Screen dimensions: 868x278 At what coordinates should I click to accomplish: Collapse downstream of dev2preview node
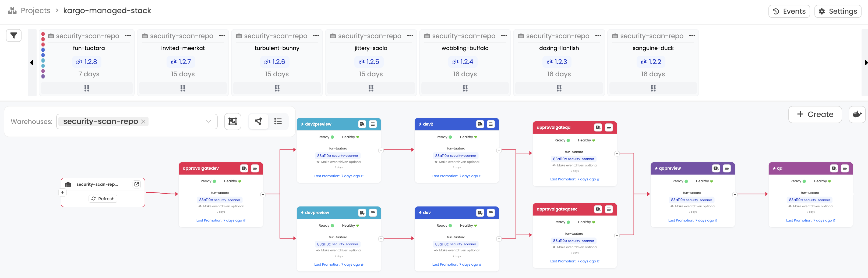(381, 151)
